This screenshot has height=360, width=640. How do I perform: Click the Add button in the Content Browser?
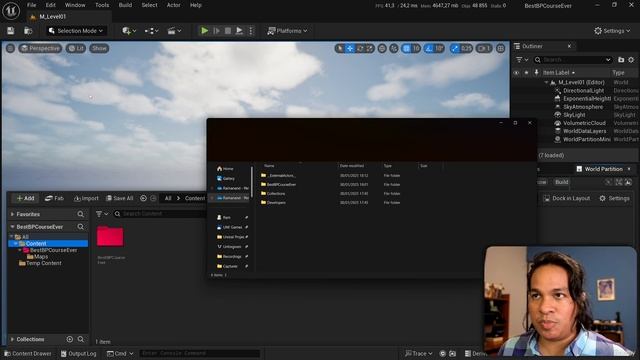[x=25, y=198]
